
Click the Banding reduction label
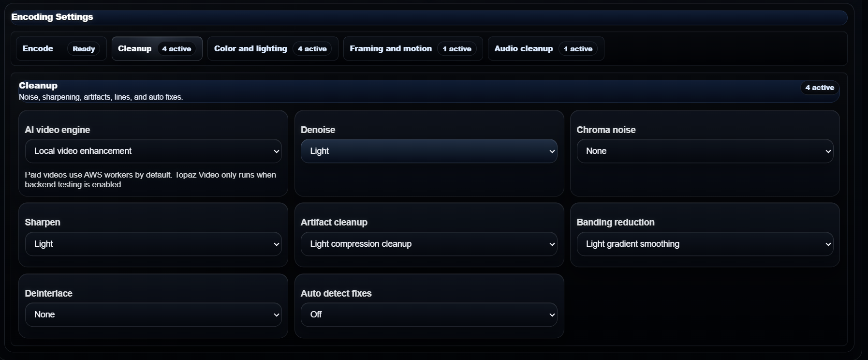[615, 222]
